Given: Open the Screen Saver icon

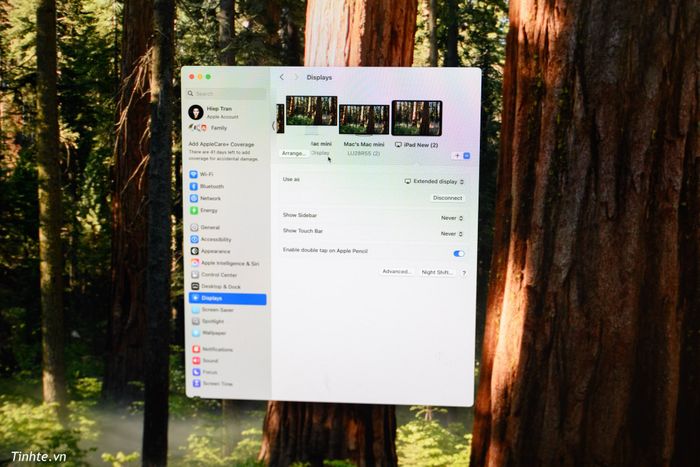Looking at the screenshot, I should pyautogui.click(x=196, y=310).
